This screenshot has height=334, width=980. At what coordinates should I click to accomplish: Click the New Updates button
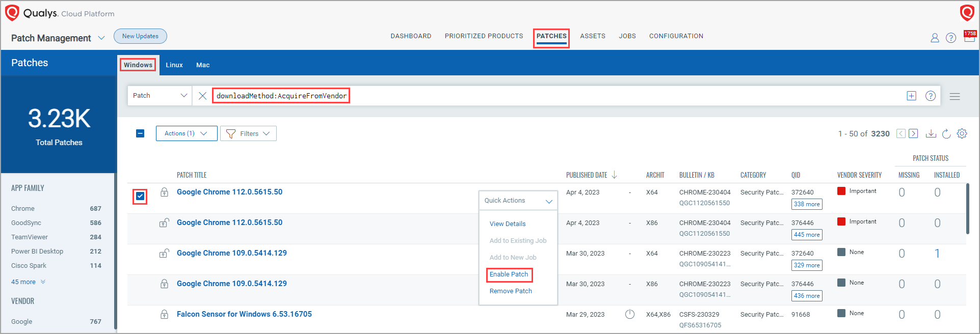tap(140, 36)
